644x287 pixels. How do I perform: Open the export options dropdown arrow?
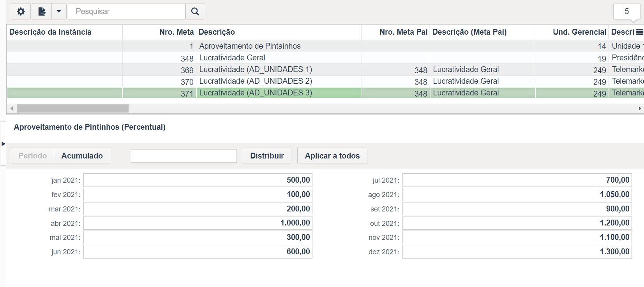59,11
